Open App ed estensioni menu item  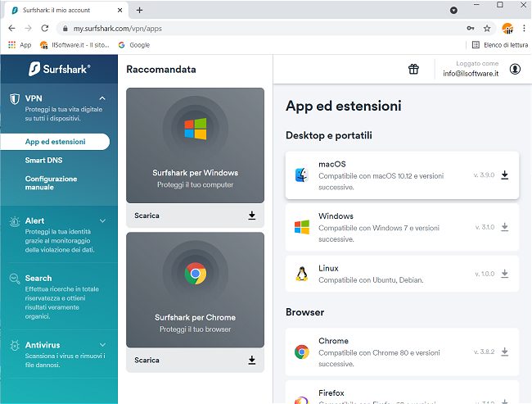click(x=55, y=142)
